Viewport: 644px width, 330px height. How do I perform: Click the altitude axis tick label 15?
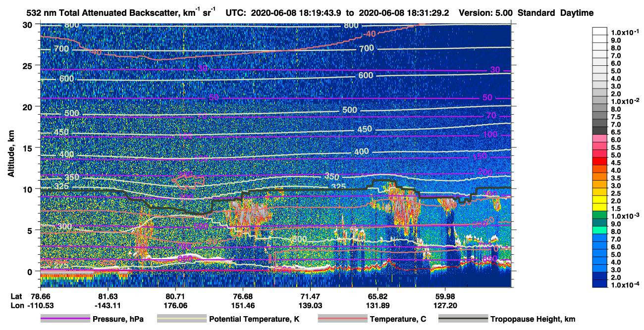[x=28, y=147]
